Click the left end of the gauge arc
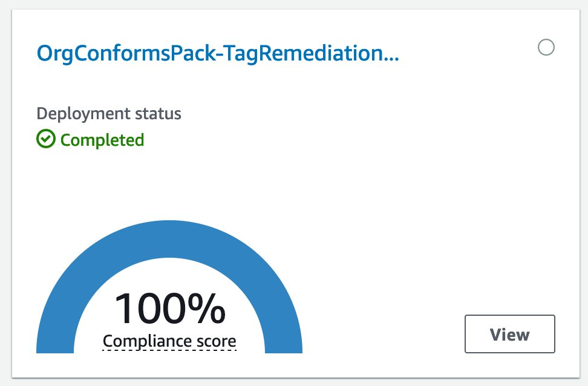 click(56, 336)
